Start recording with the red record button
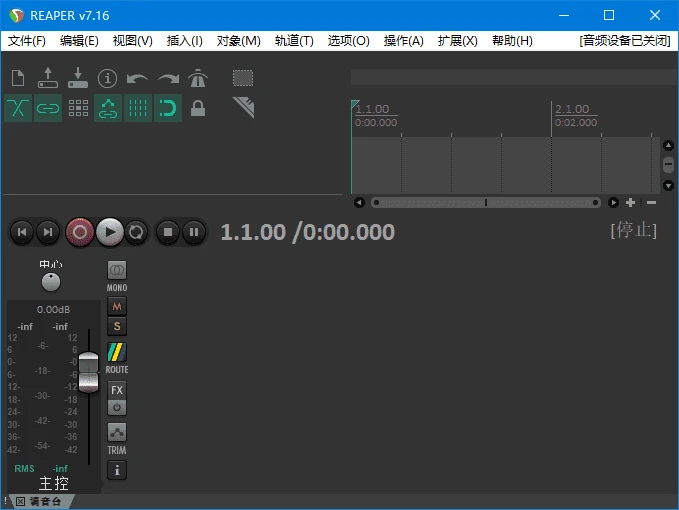Screen dimensions: 679x510 (80, 232)
